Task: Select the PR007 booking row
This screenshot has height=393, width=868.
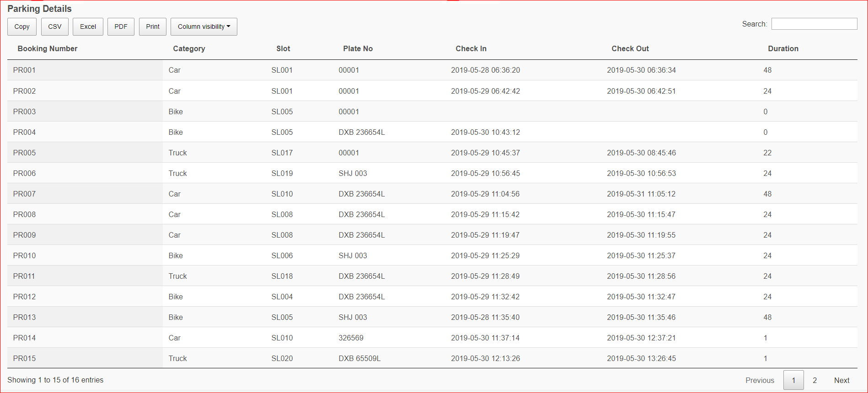Action: (x=24, y=194)
